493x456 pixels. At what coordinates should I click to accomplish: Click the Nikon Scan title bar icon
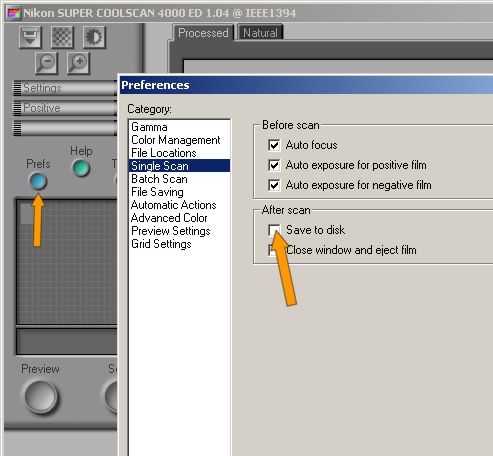(14, 13)
